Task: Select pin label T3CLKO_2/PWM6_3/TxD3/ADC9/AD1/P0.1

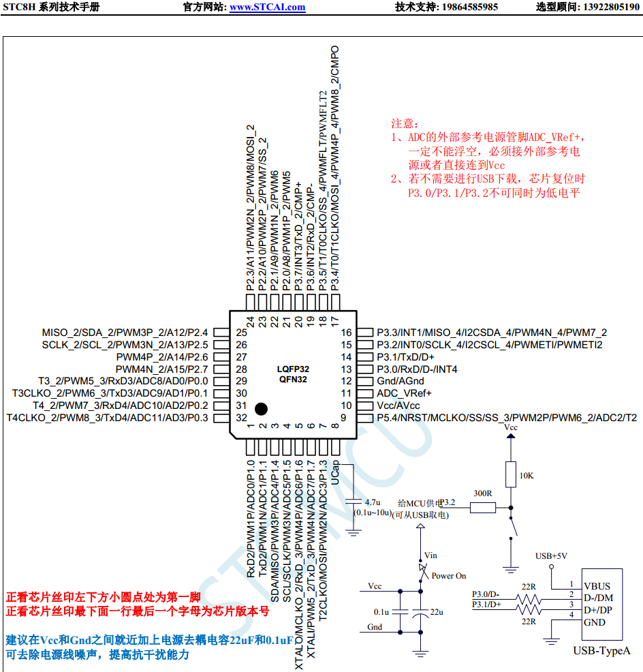Action: tap(110, 393)
